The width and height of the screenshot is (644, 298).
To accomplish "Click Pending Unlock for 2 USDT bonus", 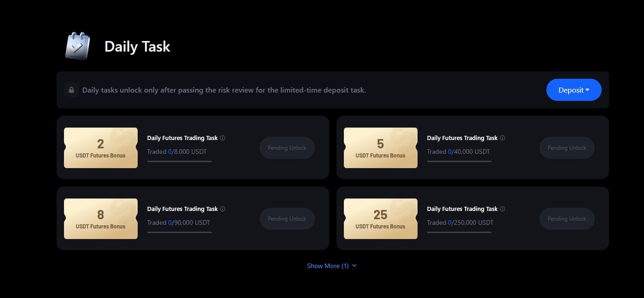I will (x=287, y=148).
